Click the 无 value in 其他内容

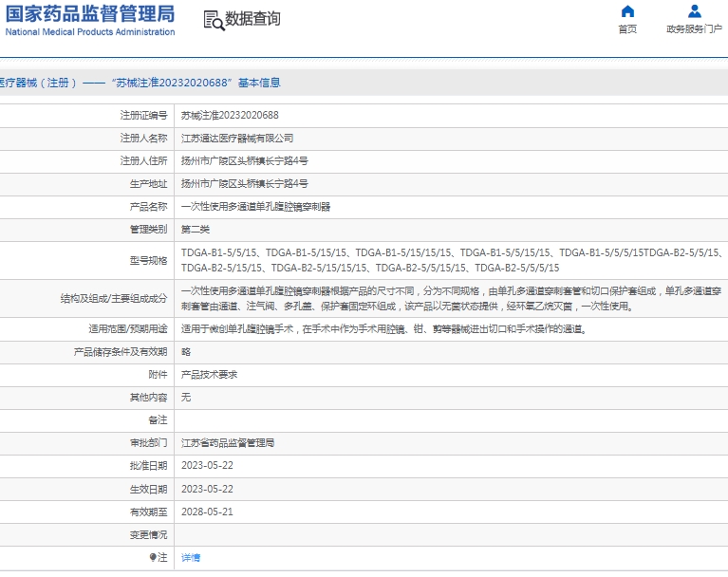[x=186, y=398]
